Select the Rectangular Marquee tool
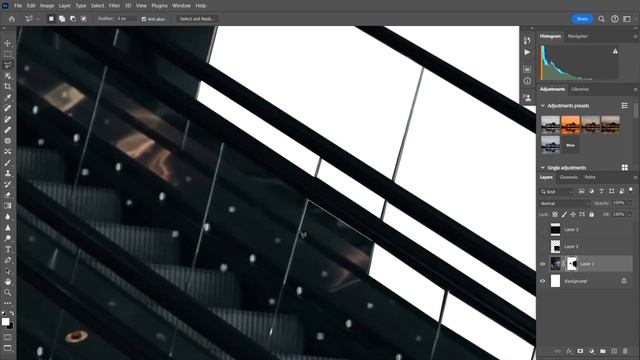Image resolution: width=640 pixels, height=360 pixels. pos(7,54)
